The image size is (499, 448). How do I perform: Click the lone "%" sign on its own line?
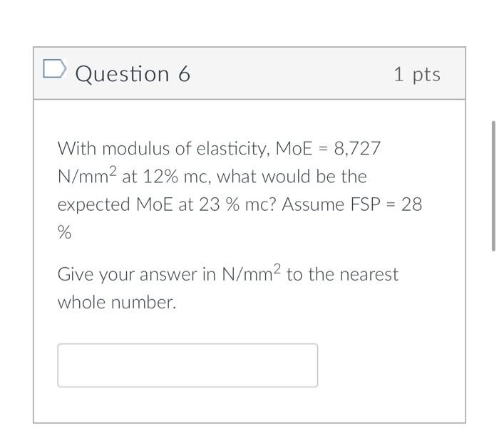click(64, 232)
